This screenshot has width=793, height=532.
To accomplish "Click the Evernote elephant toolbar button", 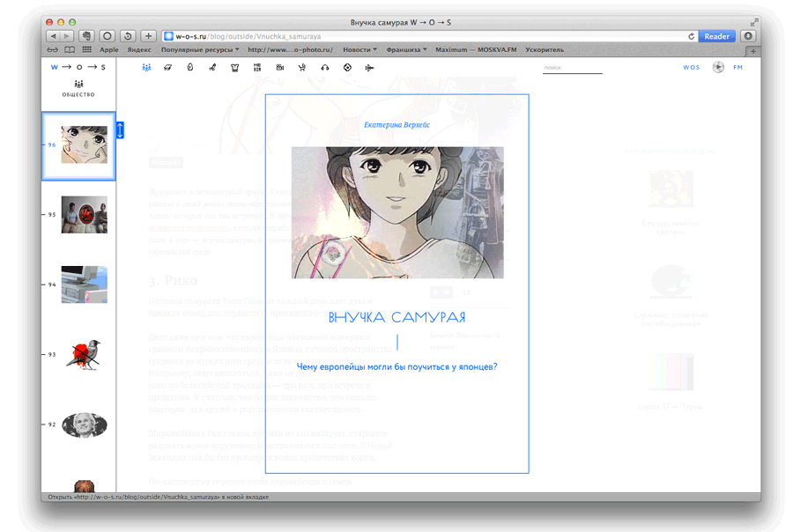I will pyautogui.click(x=87, y=36).
